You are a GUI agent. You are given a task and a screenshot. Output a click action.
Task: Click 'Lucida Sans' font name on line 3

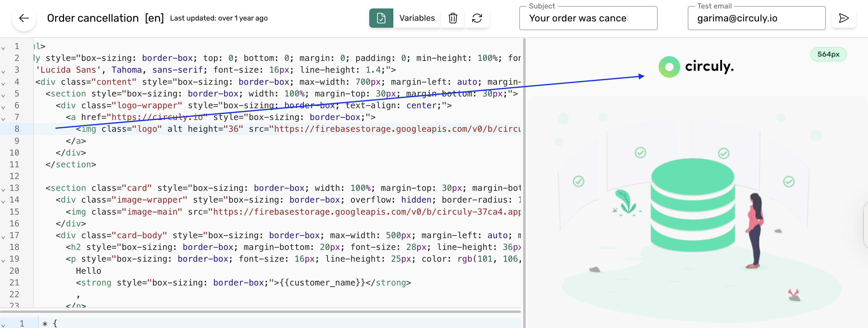[68, 70]
